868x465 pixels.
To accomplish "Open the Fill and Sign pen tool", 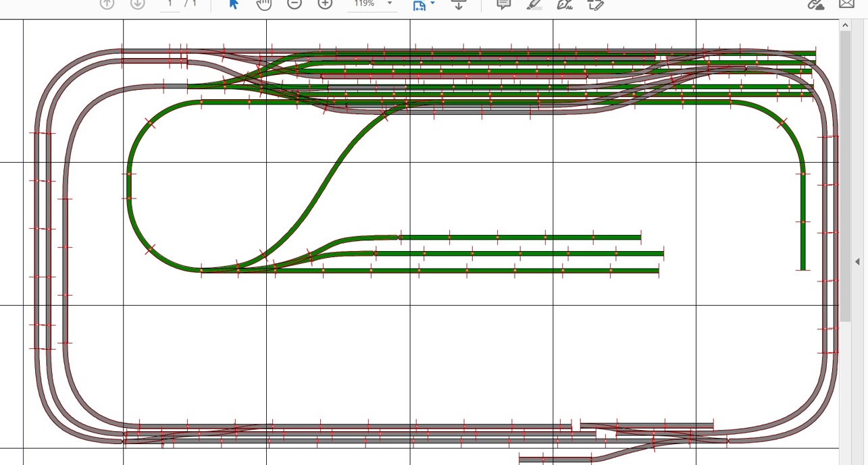I will [x=564, y=4].
